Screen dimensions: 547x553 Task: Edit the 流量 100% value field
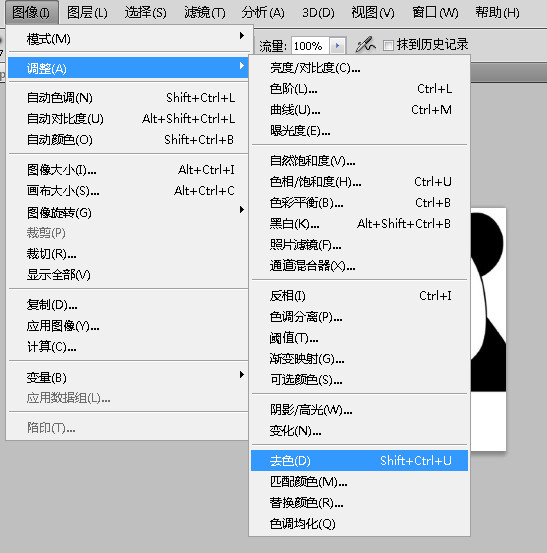pos(310,45)
